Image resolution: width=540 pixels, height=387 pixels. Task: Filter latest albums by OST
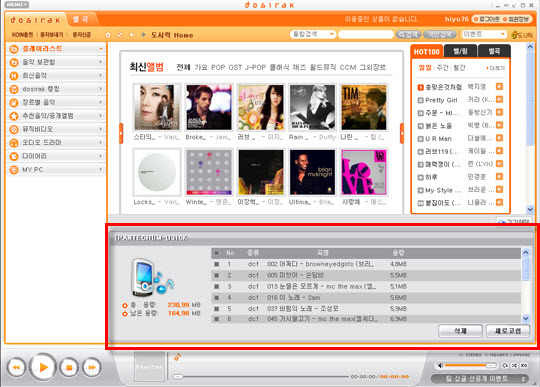tap(235, 67)
